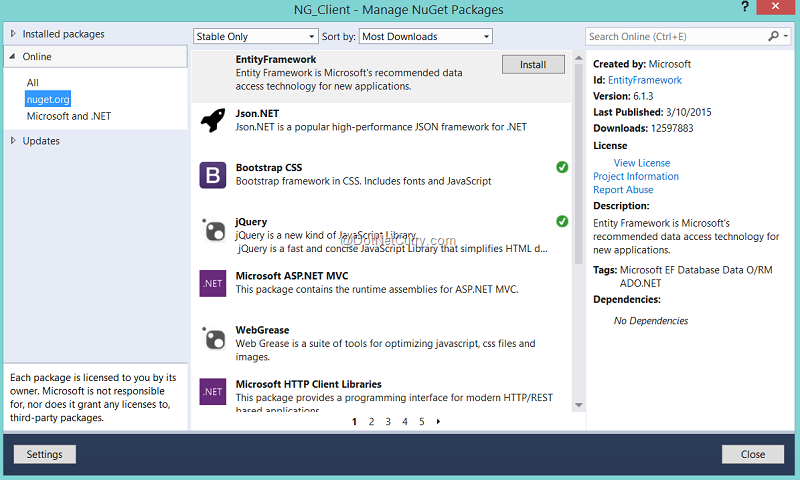The height and width of the screenshot is (480, 800).
Task: Go to results page 3
Action: [388, 421]
